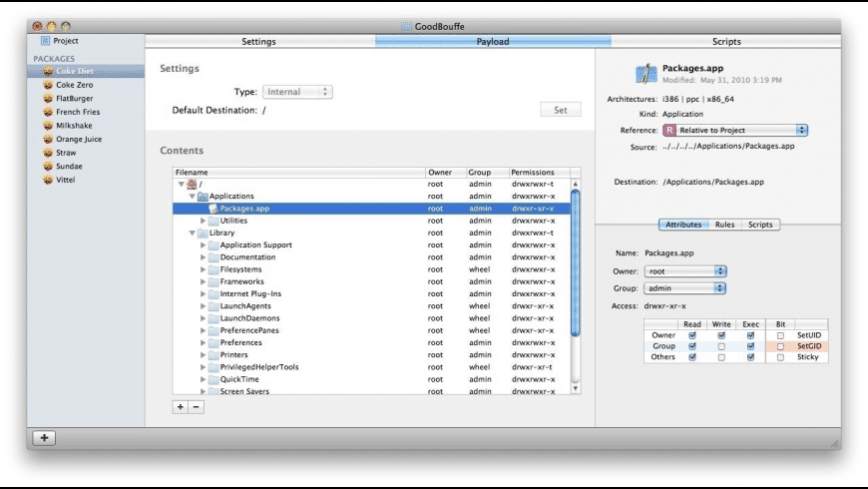868x489 pixels.
Task: Select the FlatBurger package icon
Action: pos(48,99)
